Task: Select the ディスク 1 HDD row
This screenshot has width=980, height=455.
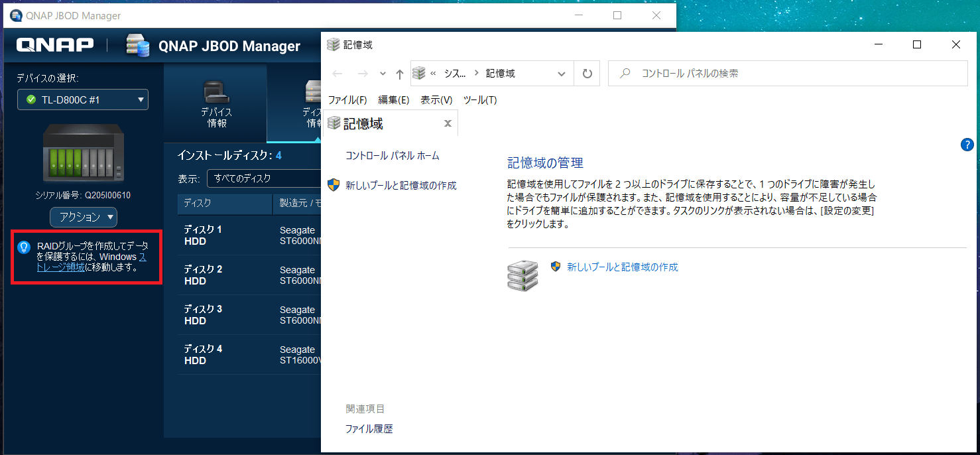Action: (x=249, y=235)
